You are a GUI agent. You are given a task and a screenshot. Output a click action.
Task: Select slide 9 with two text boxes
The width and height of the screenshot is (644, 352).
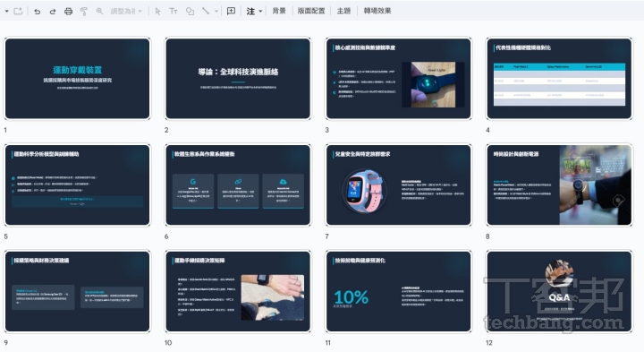77,292
